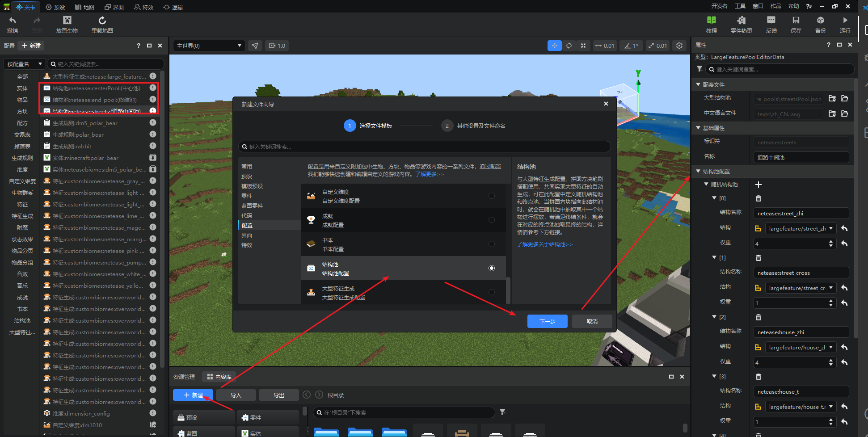Select the 成就 template radio button
Screen dimensions: 868x437
[492, 220]
